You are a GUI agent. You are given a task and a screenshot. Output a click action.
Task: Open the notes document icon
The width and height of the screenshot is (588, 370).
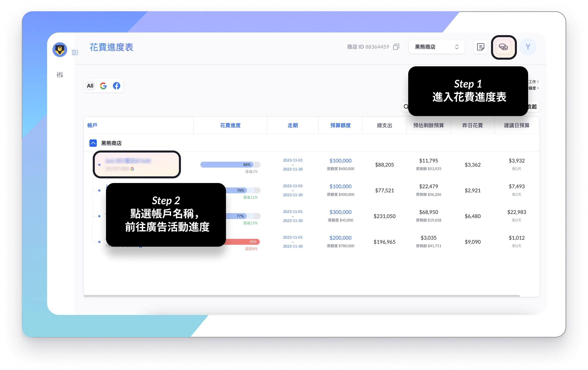(x=480, y=47)
